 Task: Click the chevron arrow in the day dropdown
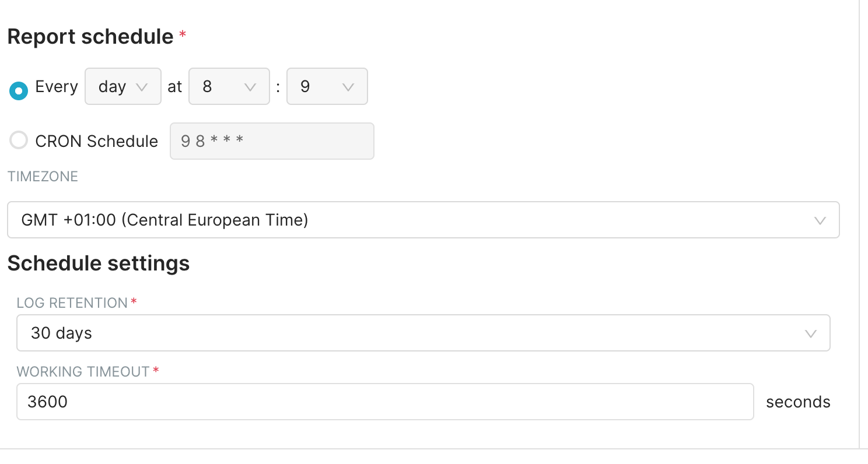tap(141, 87)
